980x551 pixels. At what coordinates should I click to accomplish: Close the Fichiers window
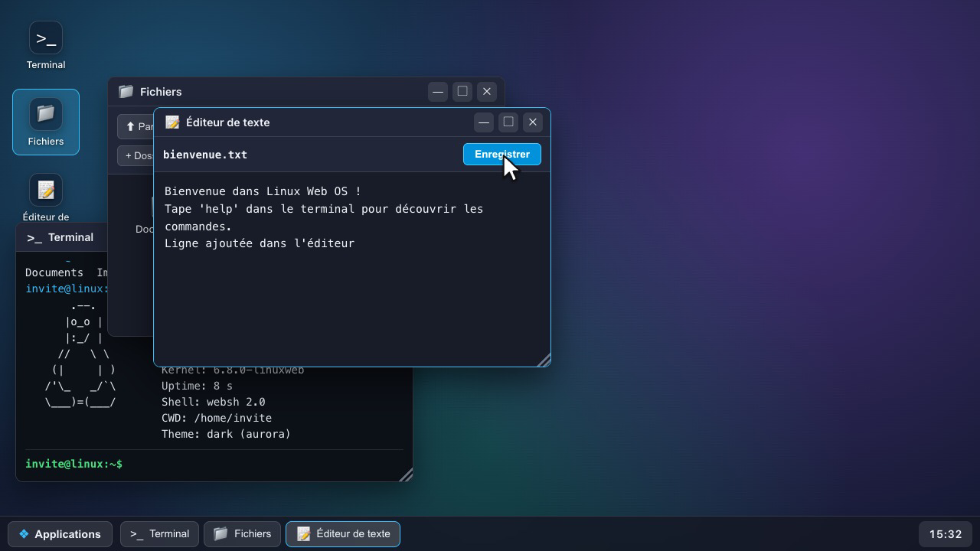tap(487, 92)
